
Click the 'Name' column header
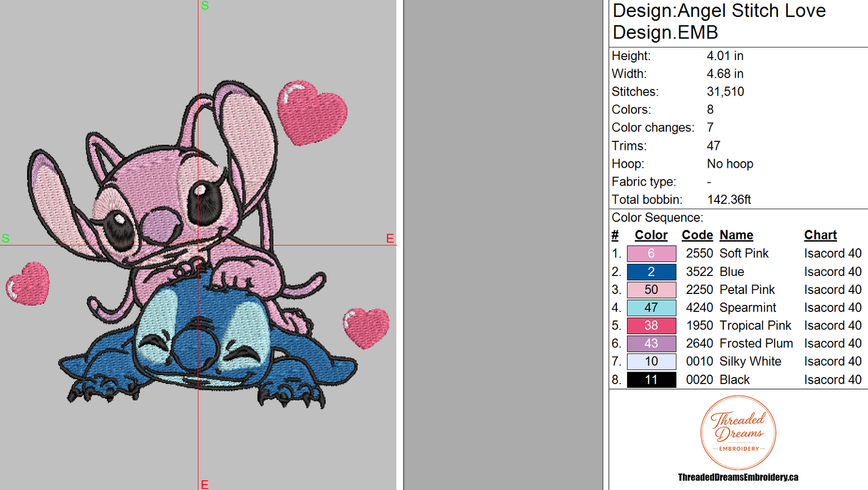pyautogui.click(x=736, y=236)
